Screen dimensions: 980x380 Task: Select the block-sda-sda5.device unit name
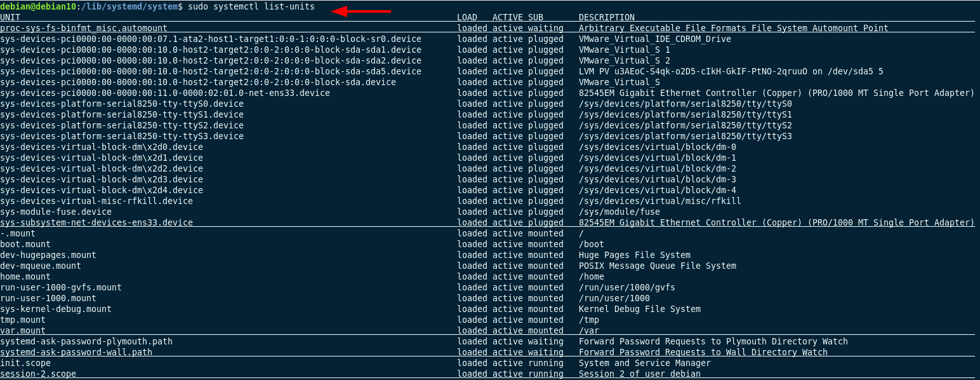click(211, 71)
